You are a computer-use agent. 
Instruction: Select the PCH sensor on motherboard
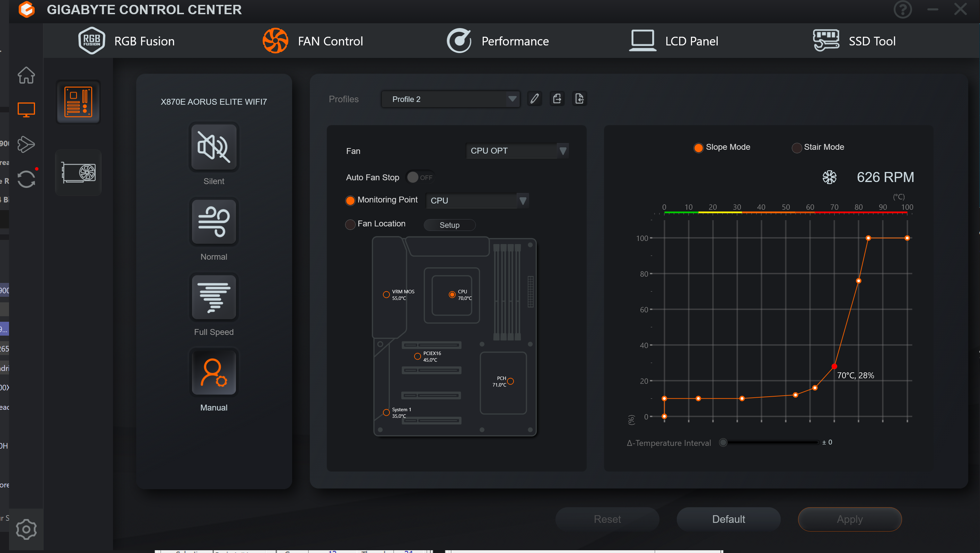click(x=510, y=381)
